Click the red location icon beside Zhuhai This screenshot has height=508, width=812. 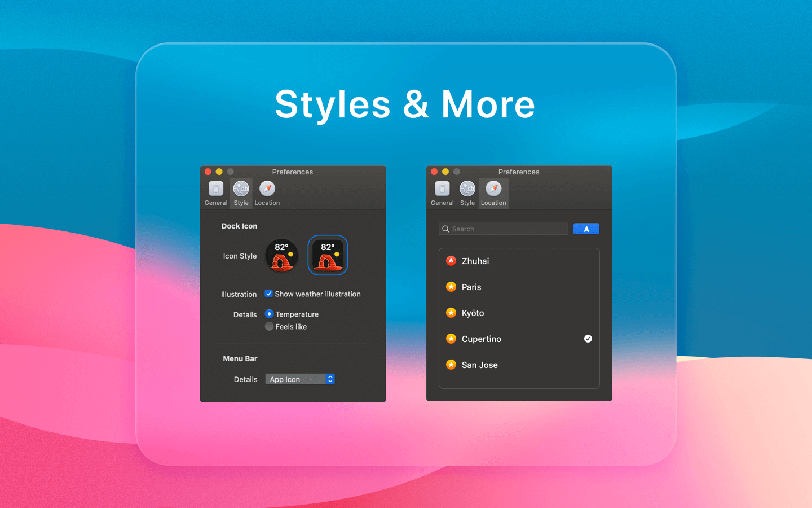[451, 261]
